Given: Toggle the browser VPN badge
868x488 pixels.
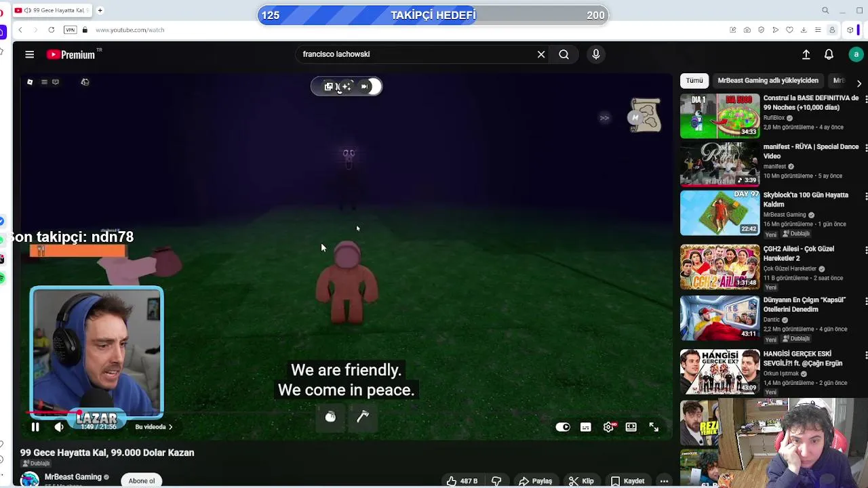Looking at the screenshot, I should click(x=70, y=30).
